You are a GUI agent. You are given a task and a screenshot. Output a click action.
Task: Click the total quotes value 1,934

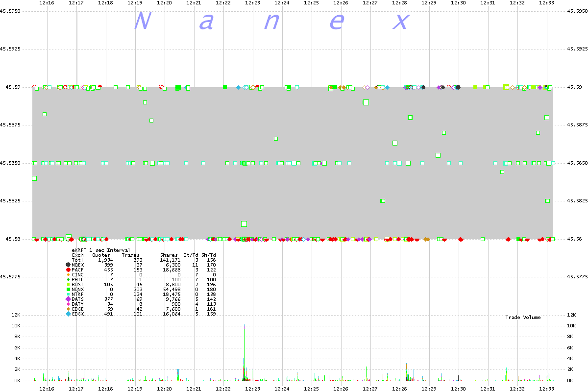(105, 260)
